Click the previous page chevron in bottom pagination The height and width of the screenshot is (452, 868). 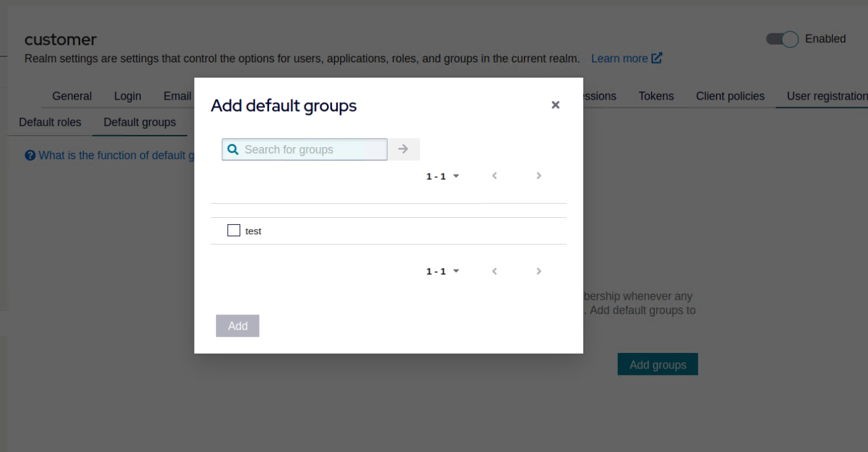pyautogui.click(x=494, y=271)
